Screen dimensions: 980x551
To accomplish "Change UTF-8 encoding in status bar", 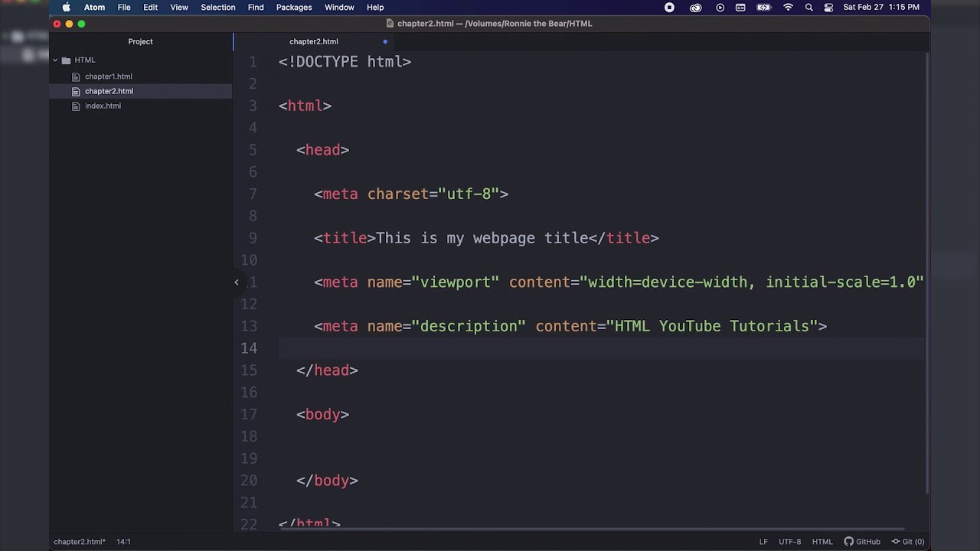I will tap(790, 542).
